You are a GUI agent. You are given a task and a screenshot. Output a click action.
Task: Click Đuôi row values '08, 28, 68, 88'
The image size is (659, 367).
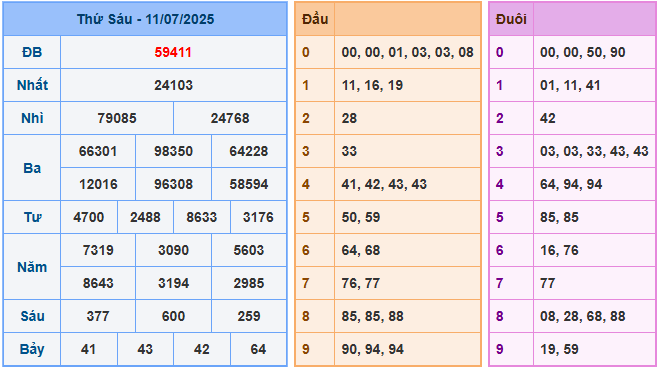click(583, 316)
